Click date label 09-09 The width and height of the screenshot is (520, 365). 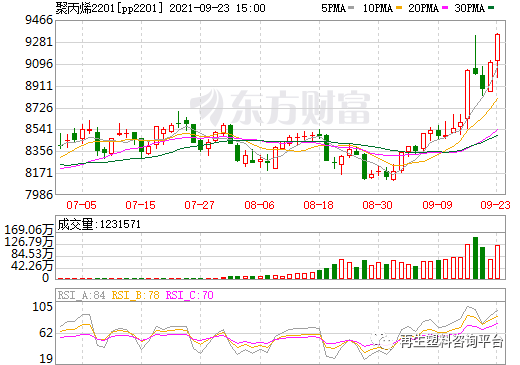[x=437, y=205]
